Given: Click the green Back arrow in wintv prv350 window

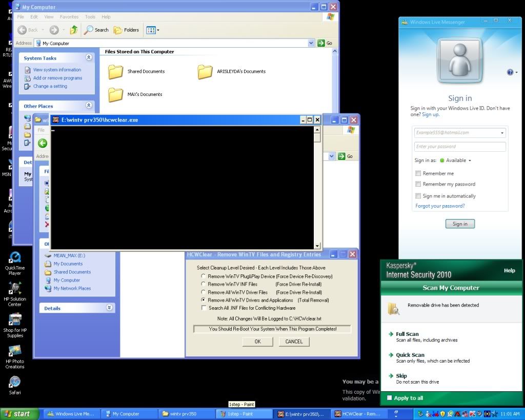Looking at the screenshot, I should point(43,144).
